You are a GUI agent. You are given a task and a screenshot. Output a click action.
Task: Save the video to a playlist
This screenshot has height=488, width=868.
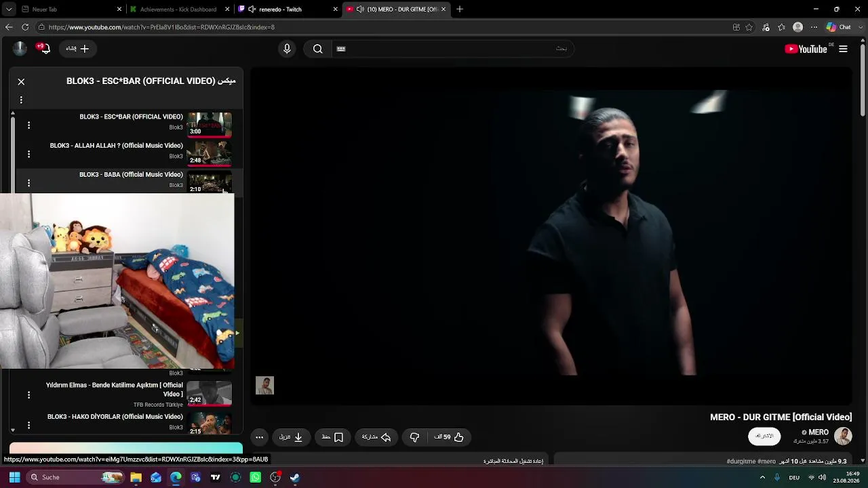(332, 437)
